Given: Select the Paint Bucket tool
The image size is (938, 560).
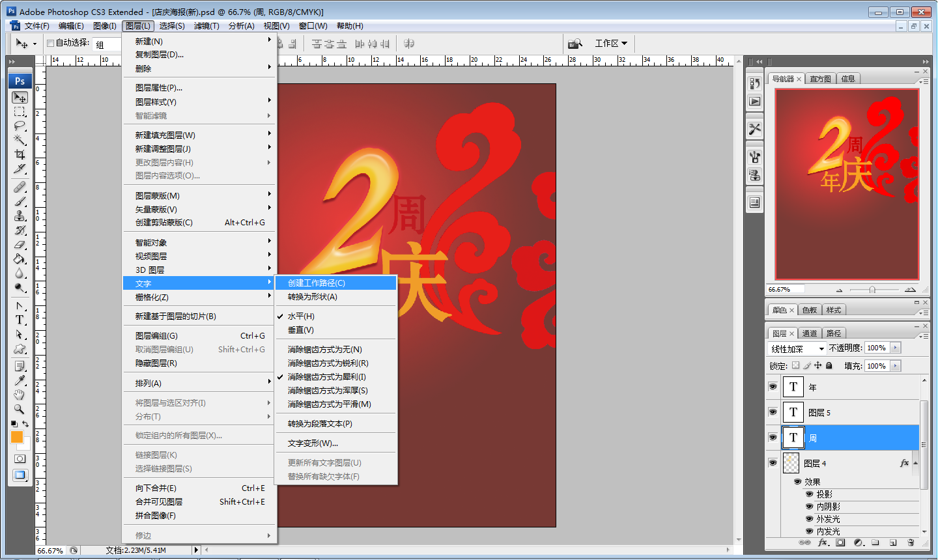Looking at the screenshot, I should point(20,259).
